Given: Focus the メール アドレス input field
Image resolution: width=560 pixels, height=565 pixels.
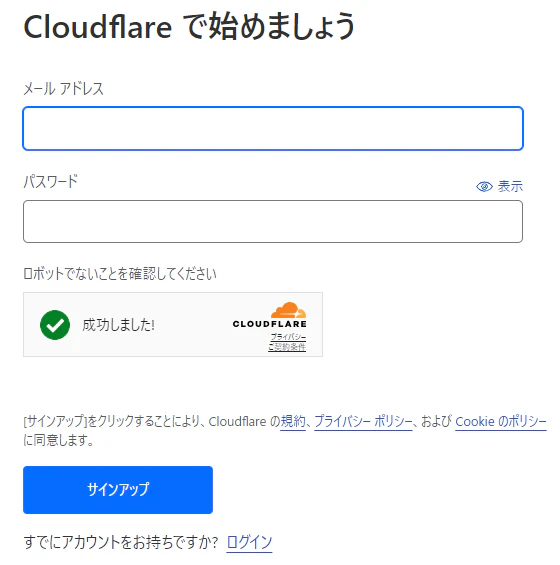Looking at the screenshot, I should click(x=273, y=128).
